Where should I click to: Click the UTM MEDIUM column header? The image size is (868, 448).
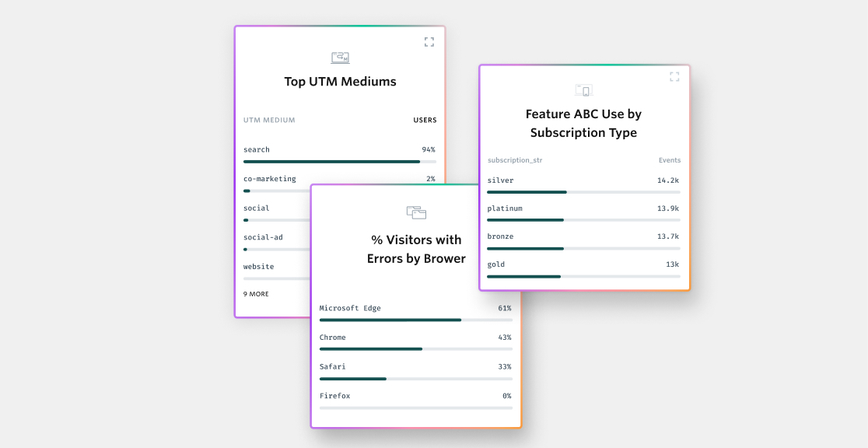pyautogui.click(x=268, y=120)
